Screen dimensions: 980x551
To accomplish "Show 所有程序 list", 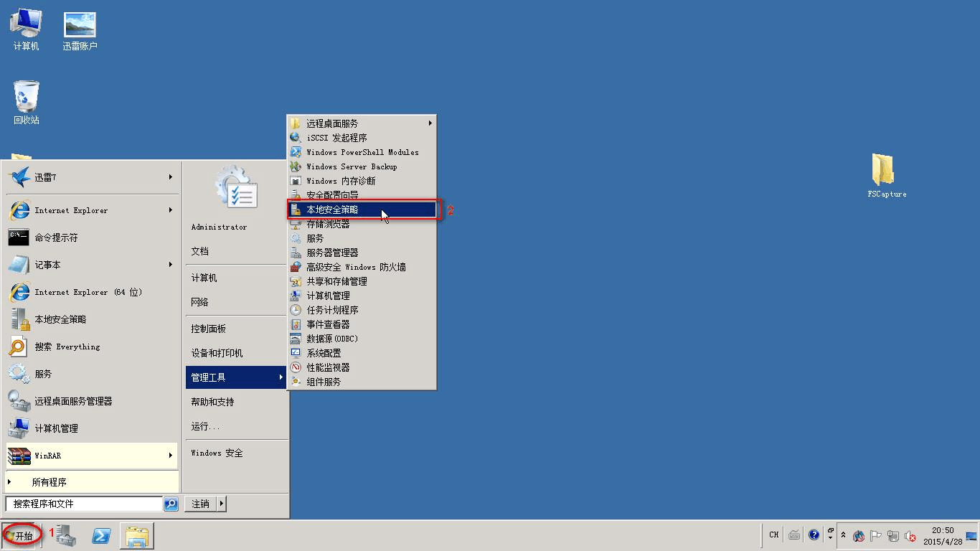I will coord(92,482).
